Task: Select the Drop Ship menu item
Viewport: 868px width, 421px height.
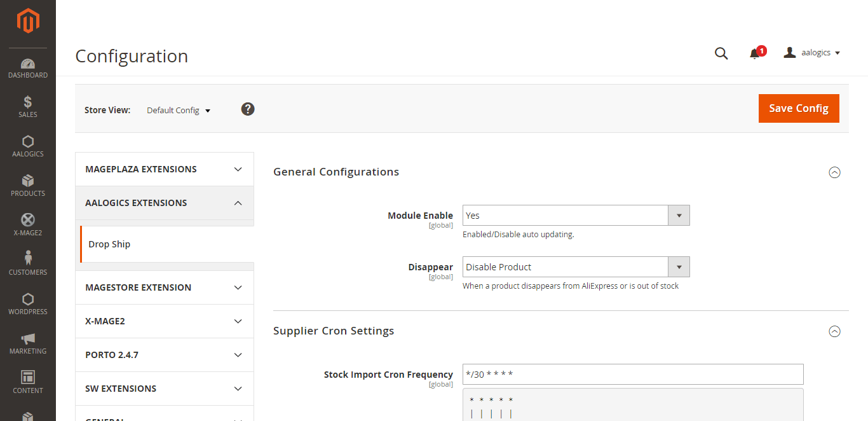Action: [x=109, y=244]
